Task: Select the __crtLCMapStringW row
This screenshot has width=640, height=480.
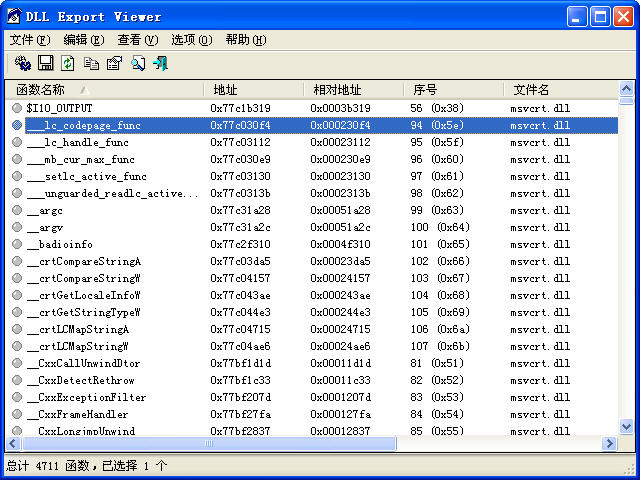Action: pyautogui.click(x=312, y=346)
